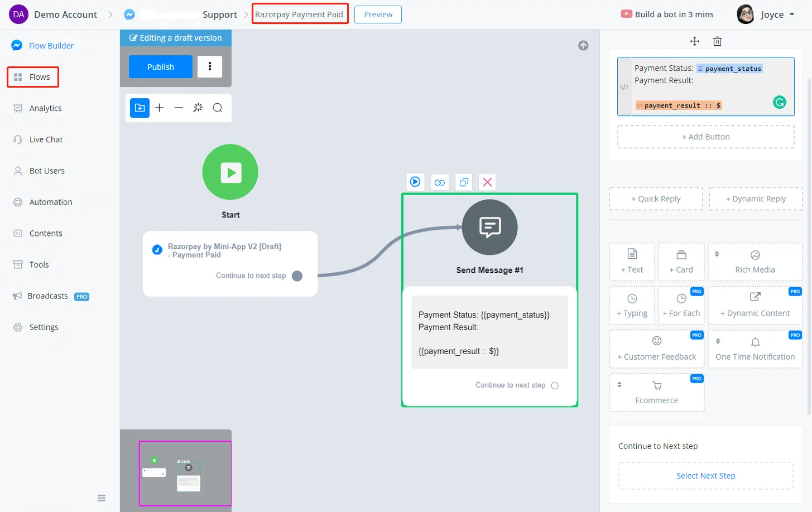Click the trash icon in right panel

click(718, 41)
